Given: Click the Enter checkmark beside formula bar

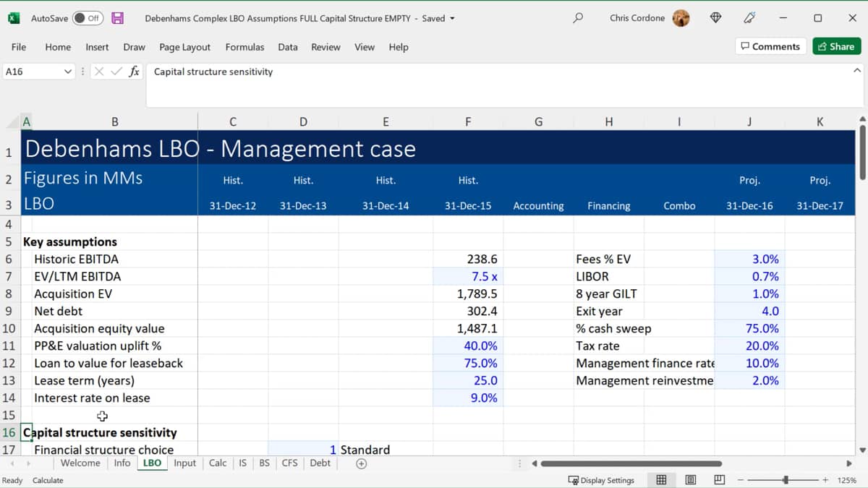Looking at the screenshot, I should point(116,72).
